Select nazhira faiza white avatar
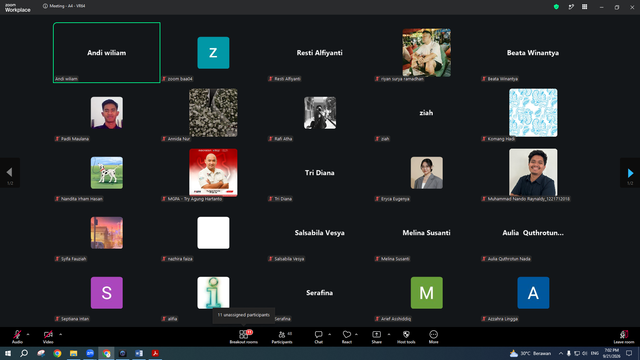 (213, 233)
